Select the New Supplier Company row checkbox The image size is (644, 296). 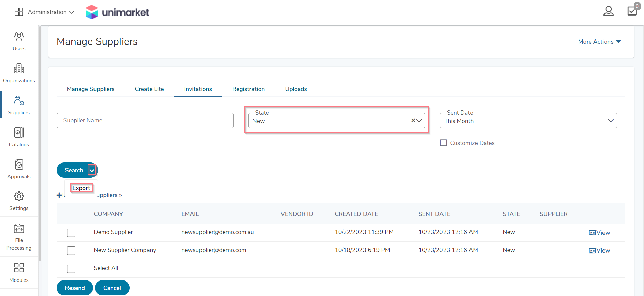click(71, 250)
